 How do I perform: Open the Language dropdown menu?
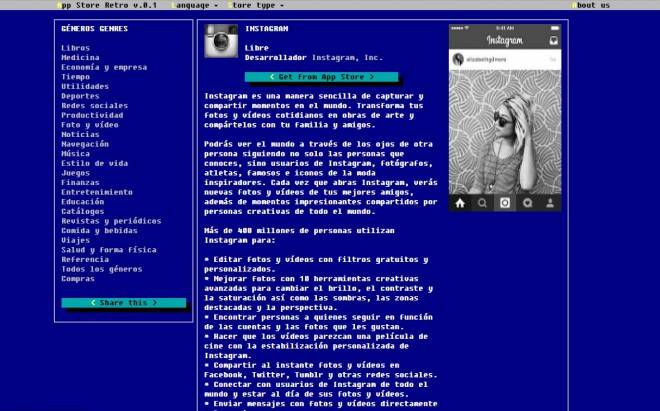(195, 5)
